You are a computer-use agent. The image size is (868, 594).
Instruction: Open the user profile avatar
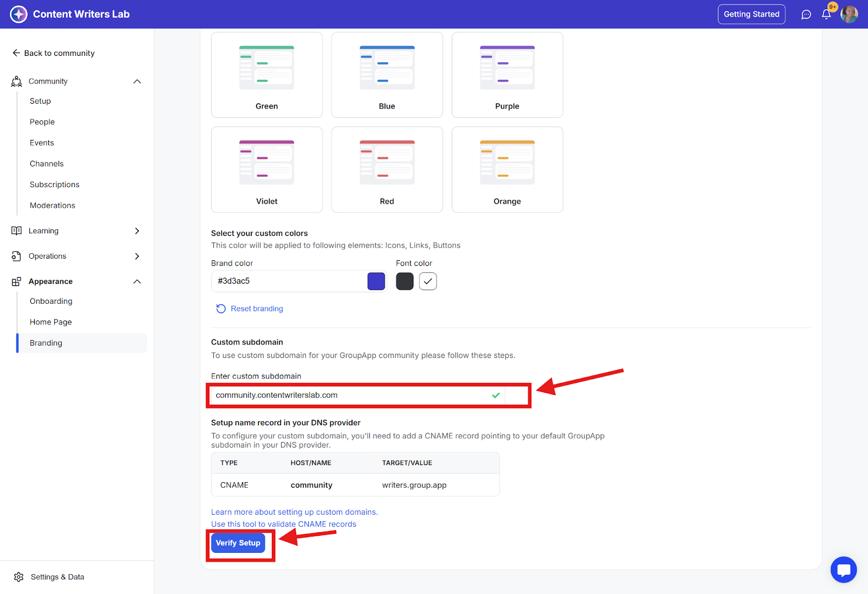click(x=849, y=14)
